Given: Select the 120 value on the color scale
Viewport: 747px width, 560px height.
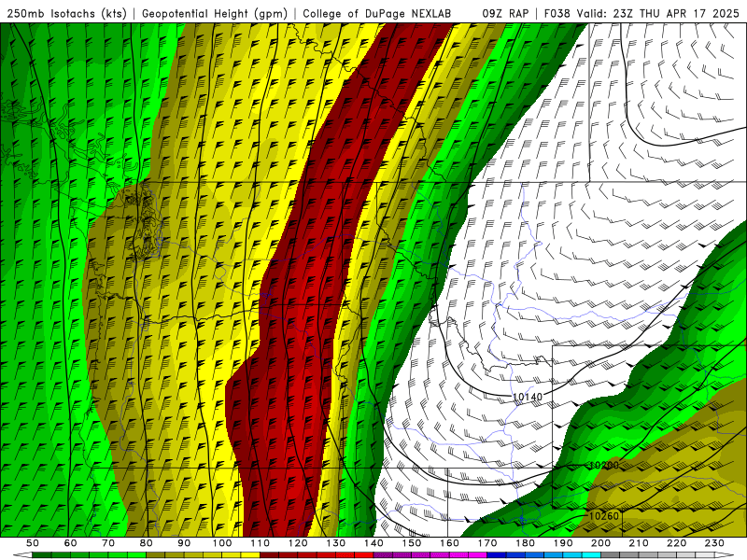Looking at the screenshot, I should coord(298,543).
